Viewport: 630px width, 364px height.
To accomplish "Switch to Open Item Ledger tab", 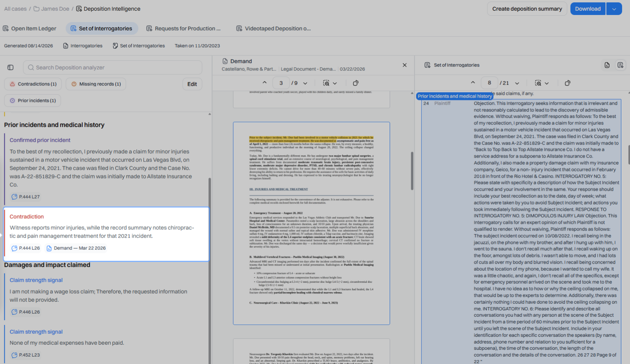I will (x=30, y=28).
